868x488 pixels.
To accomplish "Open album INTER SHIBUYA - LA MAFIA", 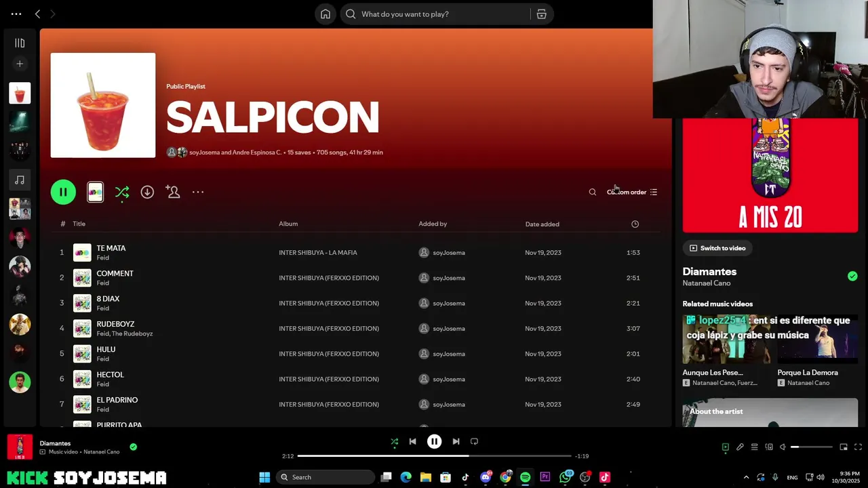I will 318,253.
